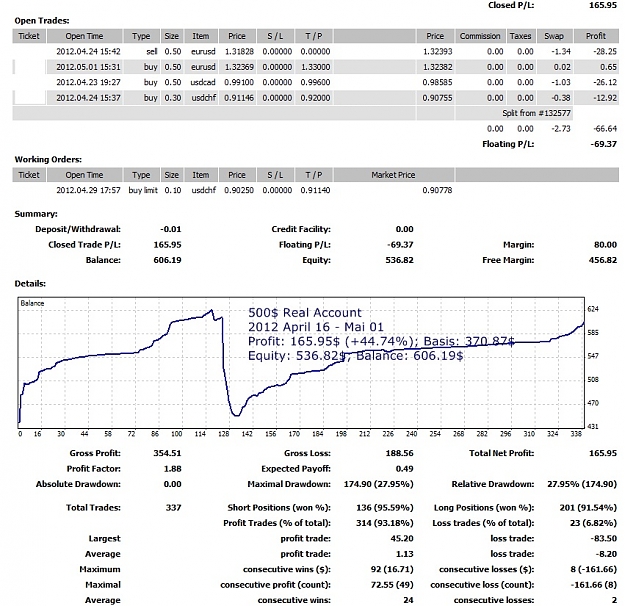This screenshot has height=606, width=625.
Task: Select the Balance value 606.19
Action: 167,260
